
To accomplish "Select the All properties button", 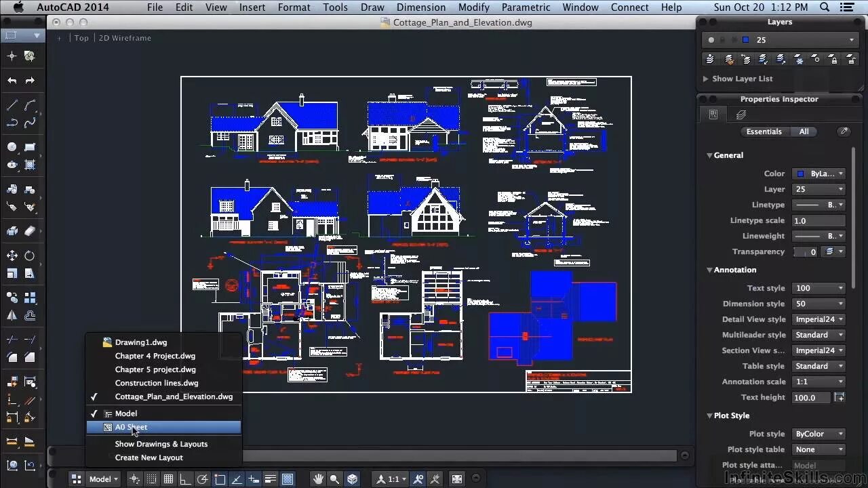I will tap(804, 131).
